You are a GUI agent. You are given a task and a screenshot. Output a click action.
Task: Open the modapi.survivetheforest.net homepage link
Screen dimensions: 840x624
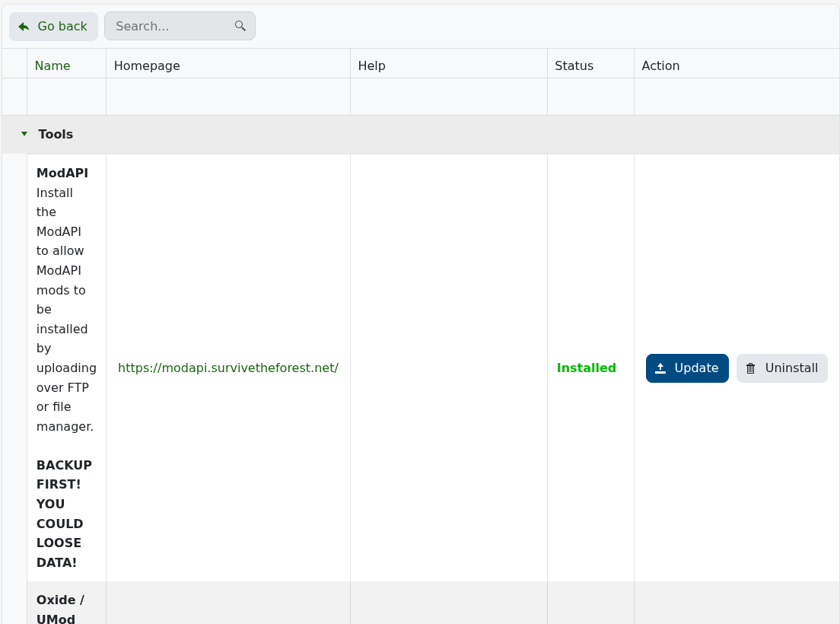point(228,368)
